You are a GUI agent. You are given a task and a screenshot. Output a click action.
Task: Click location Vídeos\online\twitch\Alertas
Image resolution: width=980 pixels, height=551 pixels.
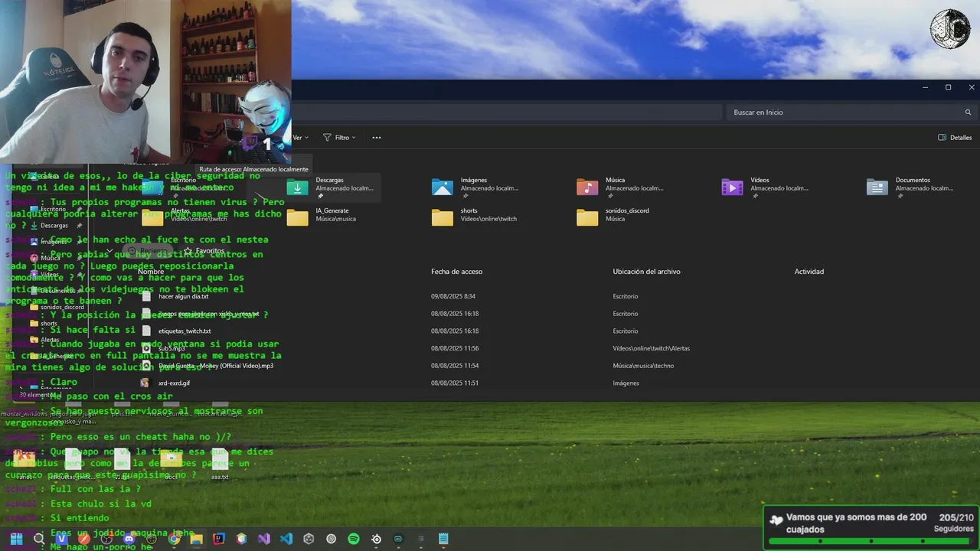[651, 348]
